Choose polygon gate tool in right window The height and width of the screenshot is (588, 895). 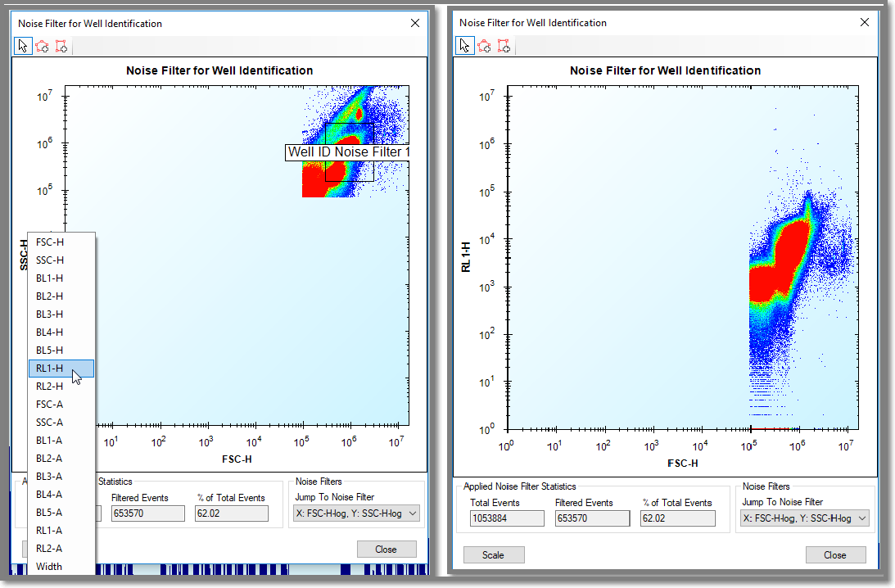click(x=485, y=46)
